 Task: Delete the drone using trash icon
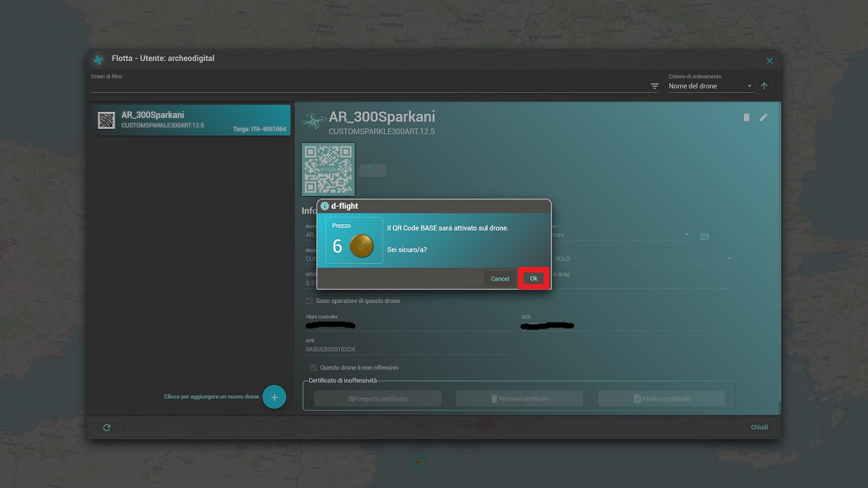747,117
